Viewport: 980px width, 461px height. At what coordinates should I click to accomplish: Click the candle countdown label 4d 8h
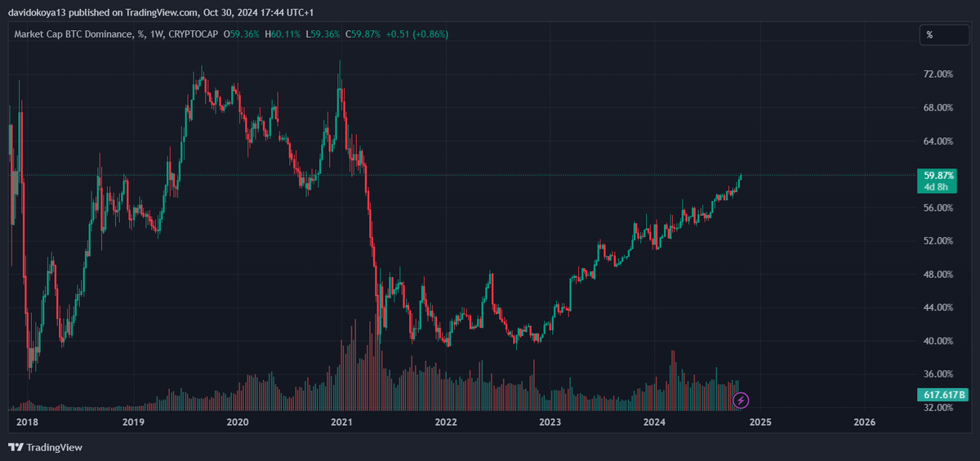[x=934, y=186]
